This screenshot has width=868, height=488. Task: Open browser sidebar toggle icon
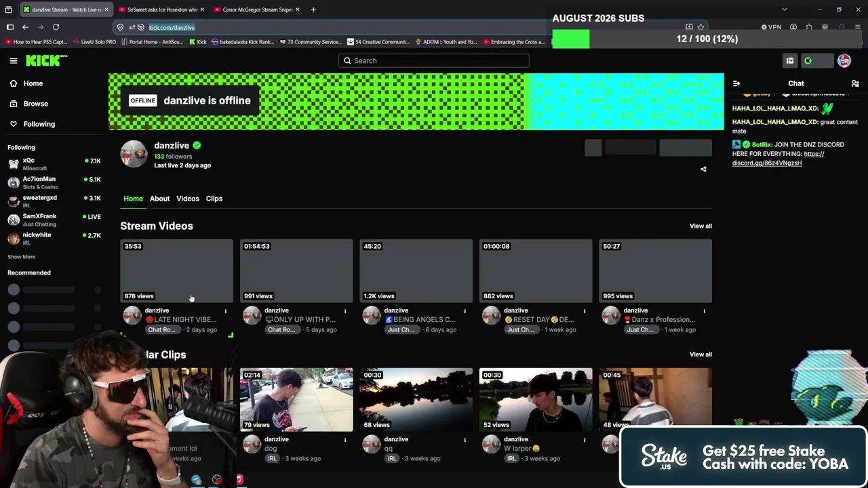pos(10,27)
